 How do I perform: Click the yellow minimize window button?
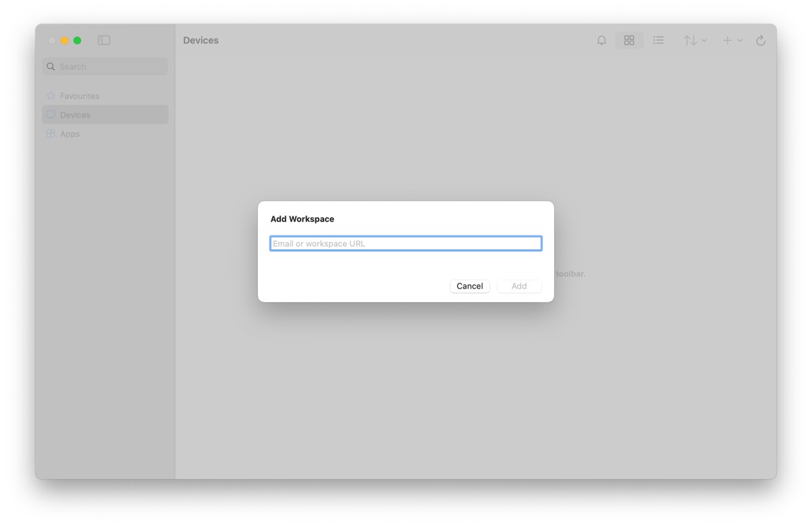pos(64,41)
